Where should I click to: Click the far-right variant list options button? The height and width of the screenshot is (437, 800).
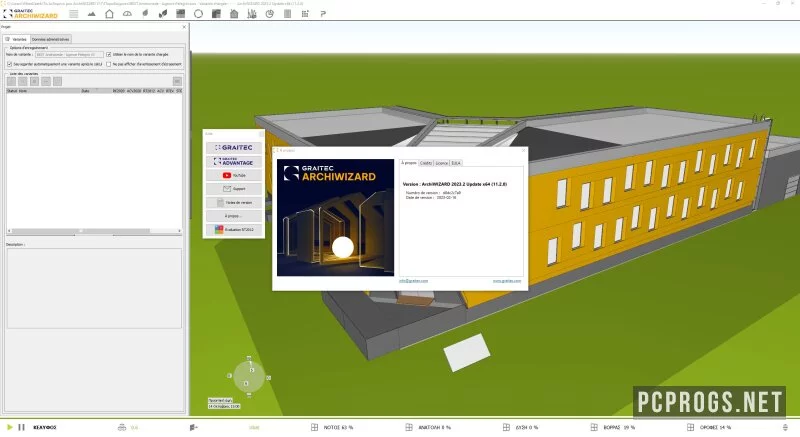click(177, 81)
